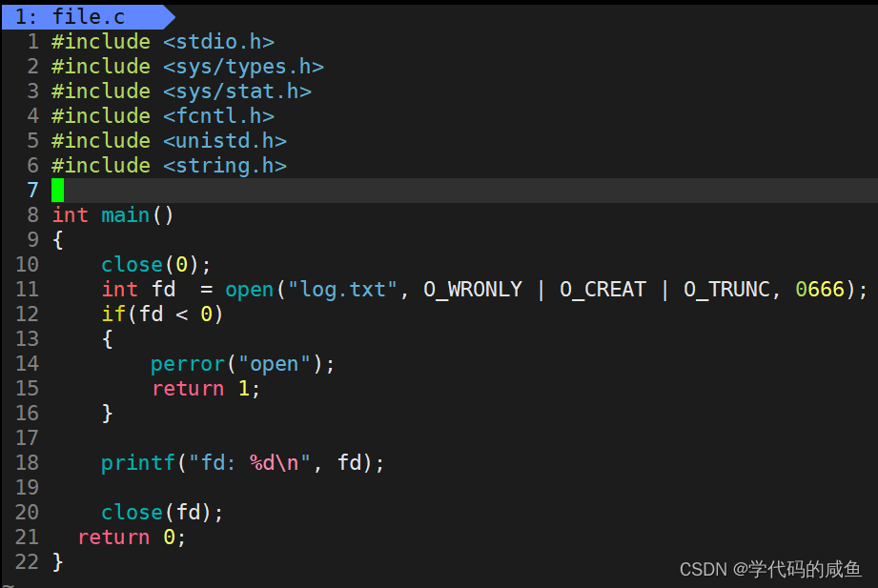Click the O_WRONLY flag
This screenshot has width=878, height=588.
point(473,290)
